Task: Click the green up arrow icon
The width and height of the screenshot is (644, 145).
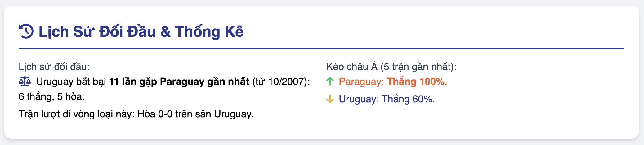Action: (330, 82)
